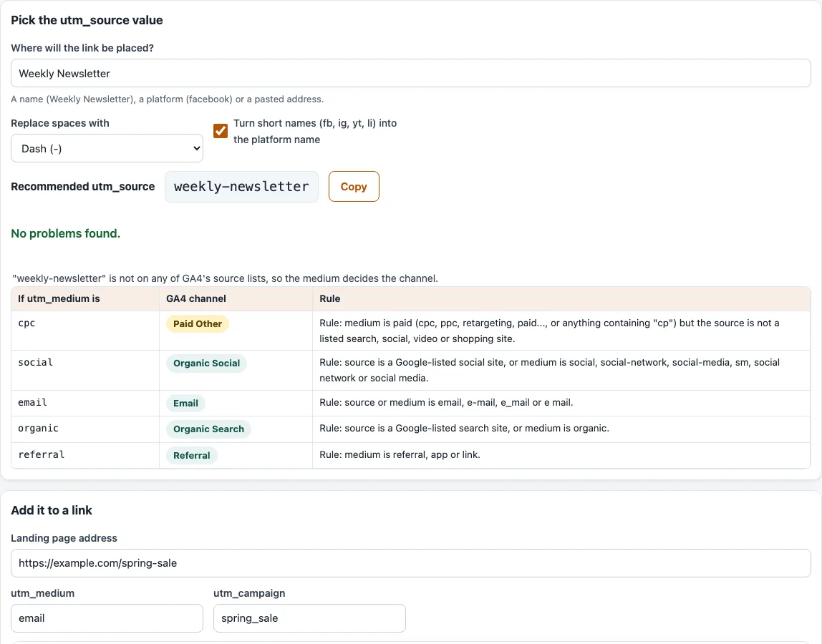
Task: Copy the recommended utm_source value
Action: click(354, 187)
